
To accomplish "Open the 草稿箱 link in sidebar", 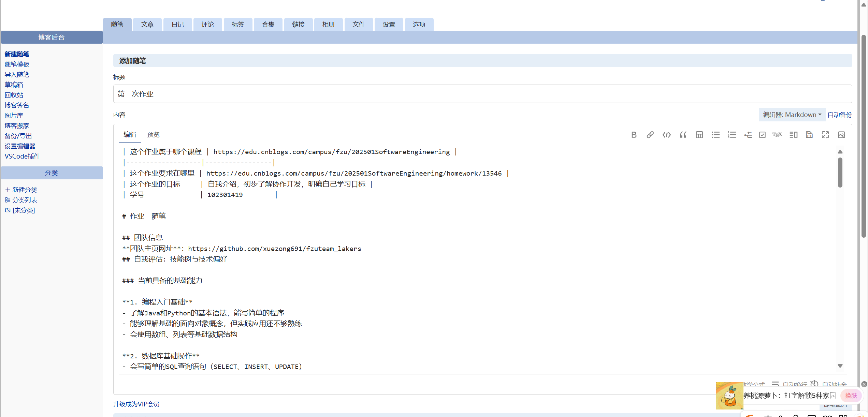I will point(14,85).
